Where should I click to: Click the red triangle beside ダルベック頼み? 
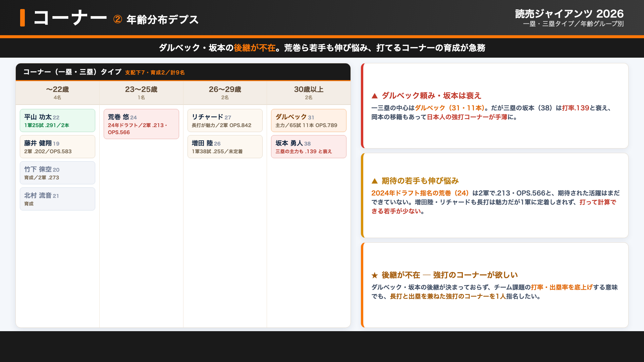375,96
